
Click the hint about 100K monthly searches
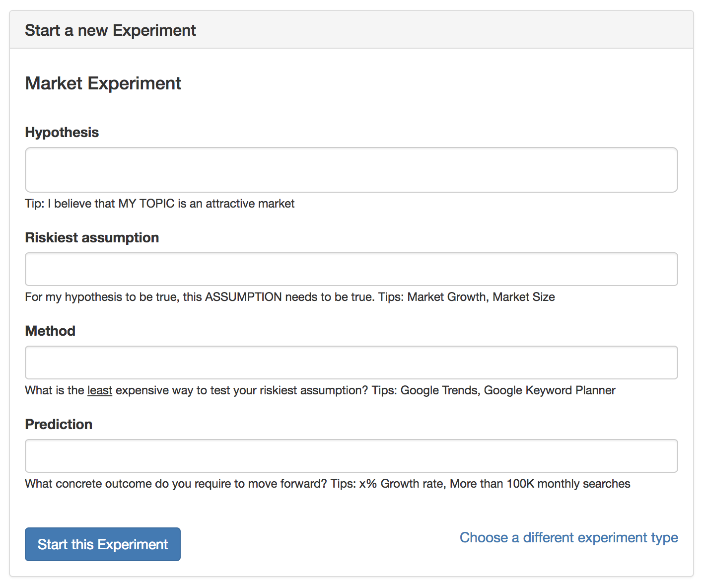(328, 484)
